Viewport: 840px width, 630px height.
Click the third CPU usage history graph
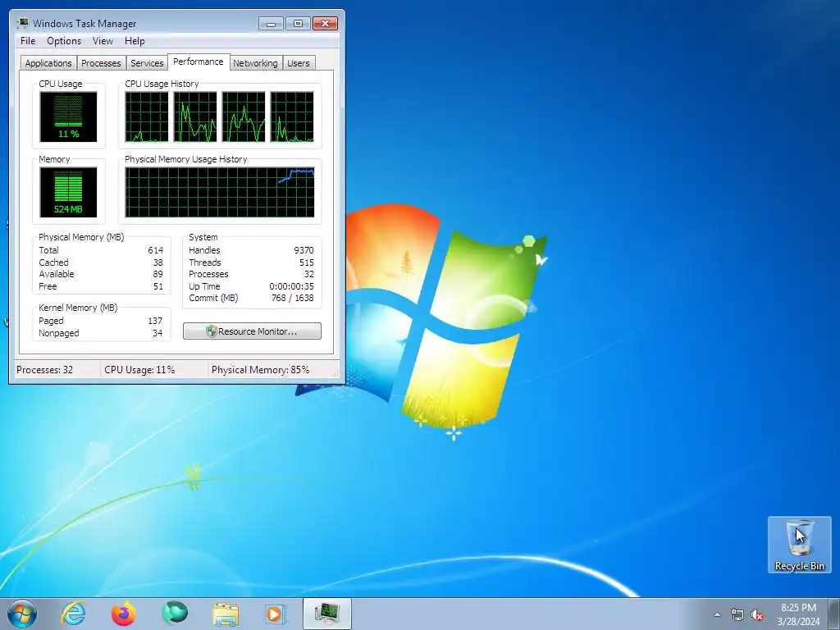pyautogui.click(x=244, y=116)
